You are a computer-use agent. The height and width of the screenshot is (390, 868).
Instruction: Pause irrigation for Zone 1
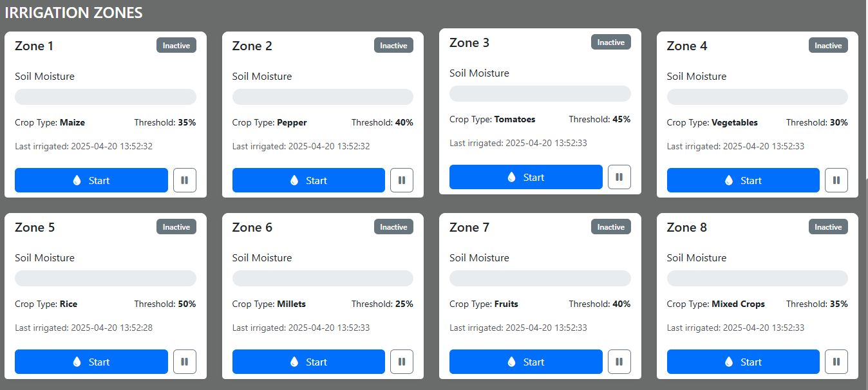pyautogui.click(x=185, y=180)
